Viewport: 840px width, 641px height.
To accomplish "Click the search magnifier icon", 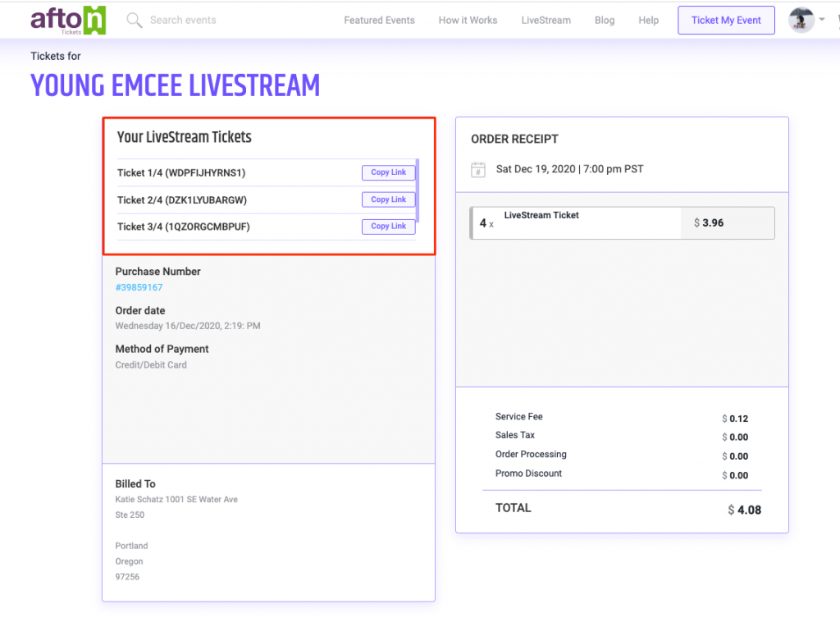I will pyautogui.click(x=134, y=20).
